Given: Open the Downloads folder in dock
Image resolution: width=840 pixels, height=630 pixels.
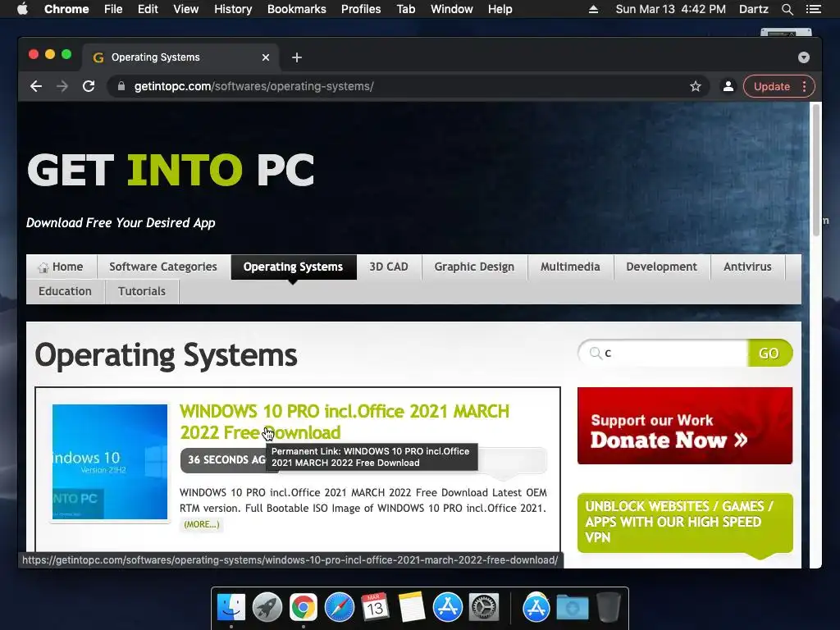Looking at the screenshot, I should click(572, 608).
